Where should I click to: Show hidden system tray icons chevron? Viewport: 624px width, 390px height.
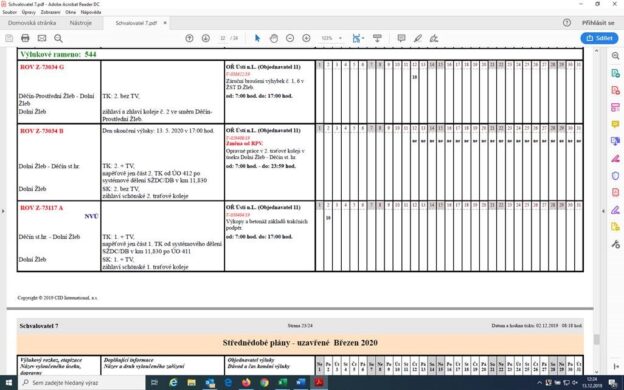540,382
